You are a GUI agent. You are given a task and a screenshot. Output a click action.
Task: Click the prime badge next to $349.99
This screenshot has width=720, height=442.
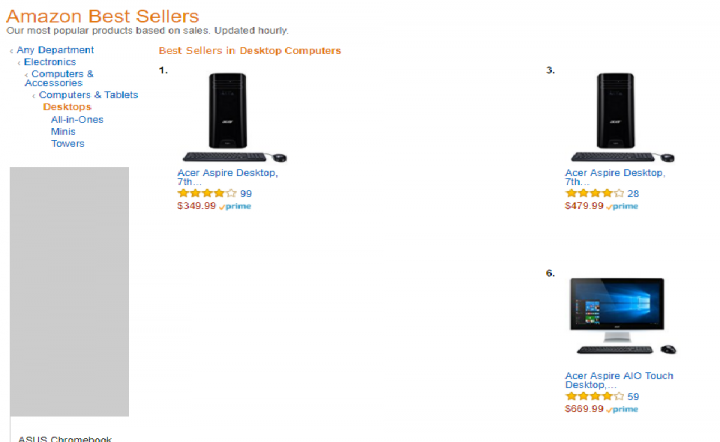(235, 207)
